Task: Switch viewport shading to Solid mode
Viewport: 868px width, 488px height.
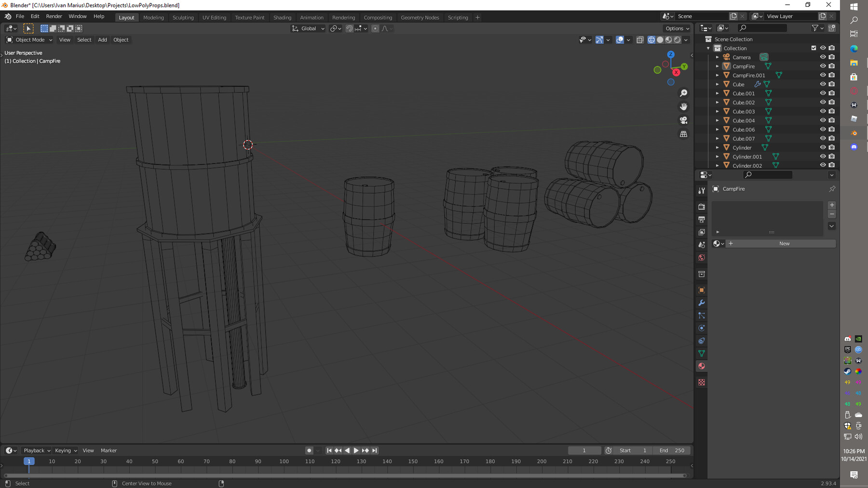Action: (x=660, y=40)
